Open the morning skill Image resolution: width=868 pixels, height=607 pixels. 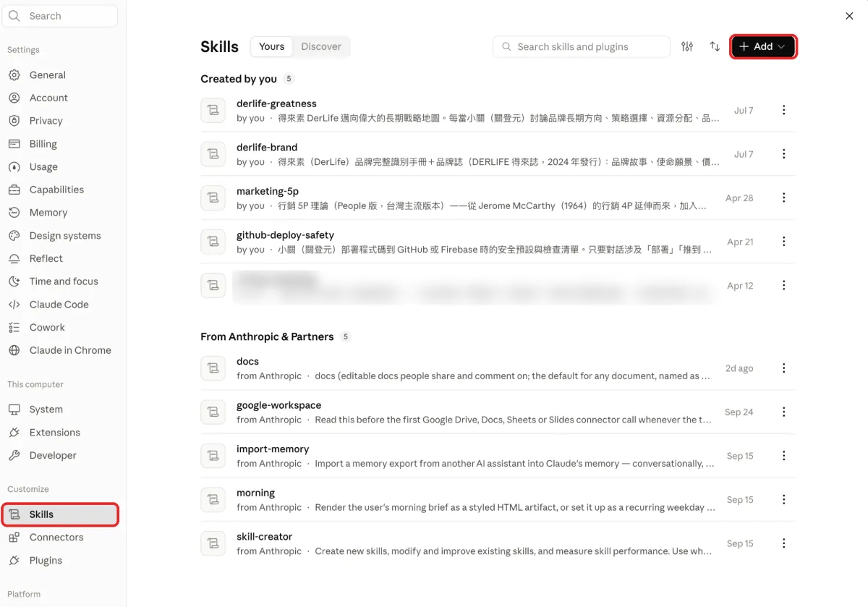pyautogui.click(x=498, y=499)
